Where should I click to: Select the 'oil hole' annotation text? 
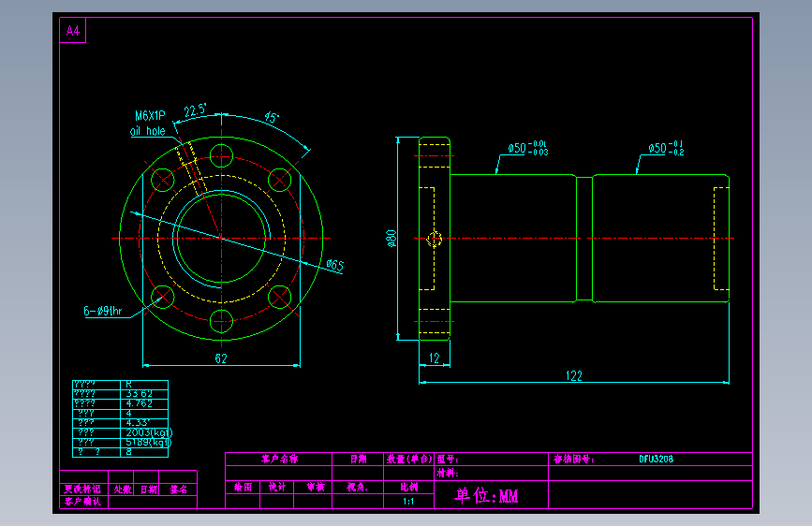(148, 131)
